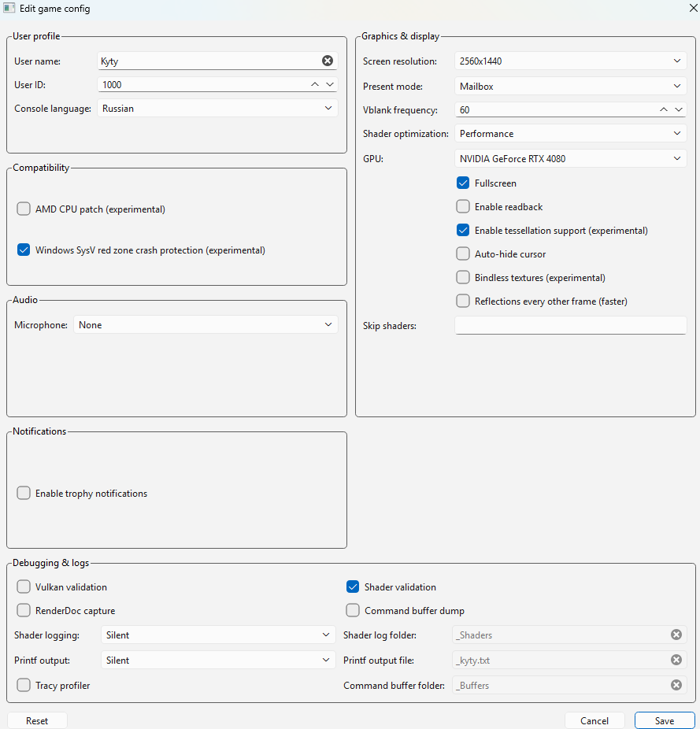The image size is (700, 729).
Task: Uncheck the Fullscreen option
Action: click(x=463, y=183)
